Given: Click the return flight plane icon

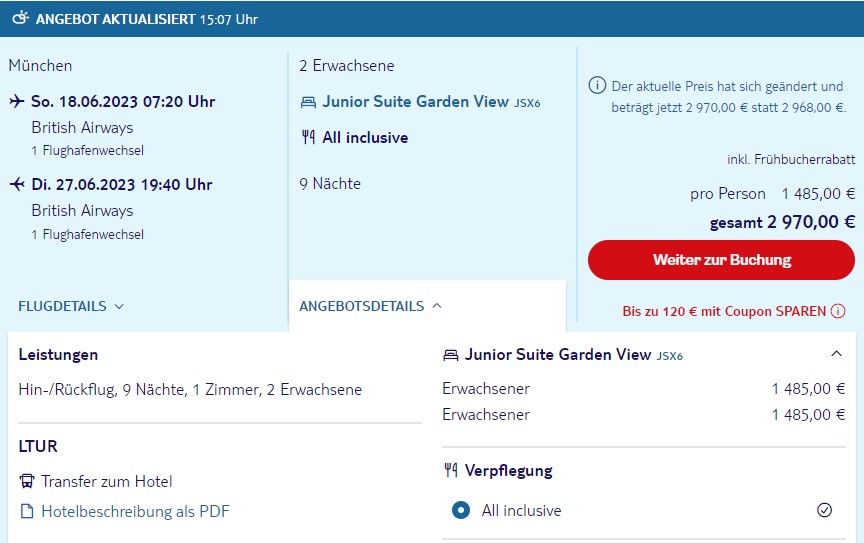Looking at the screenshot, I should [17, 184].
